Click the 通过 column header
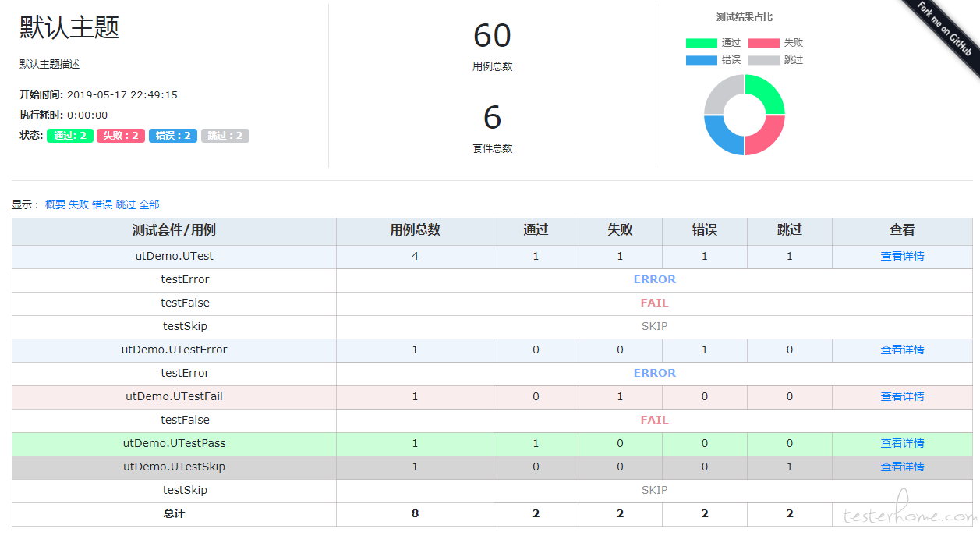Image resolution: width=980 pixels, height=536 pixels. click(x=536, y=230)
